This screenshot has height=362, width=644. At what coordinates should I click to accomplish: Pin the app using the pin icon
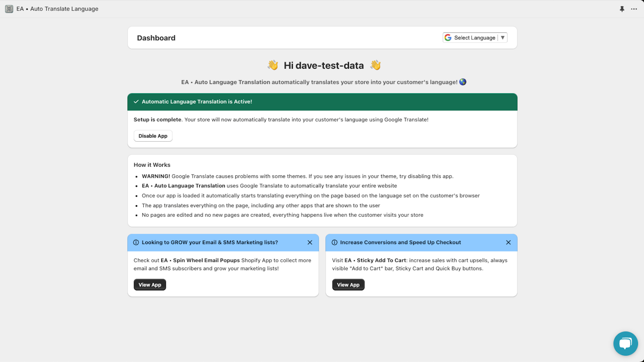(x=622, y=9)
